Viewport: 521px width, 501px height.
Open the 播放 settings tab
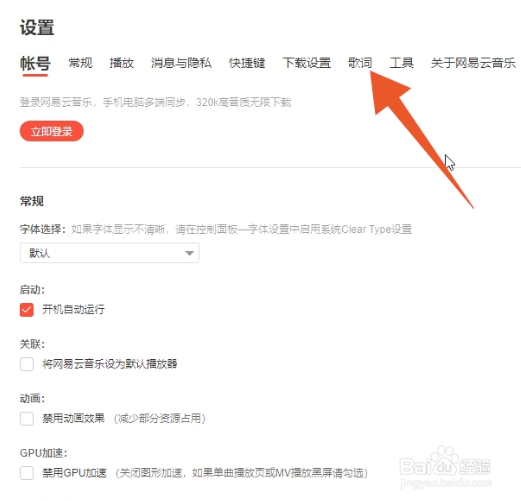(x=122, y=63)
